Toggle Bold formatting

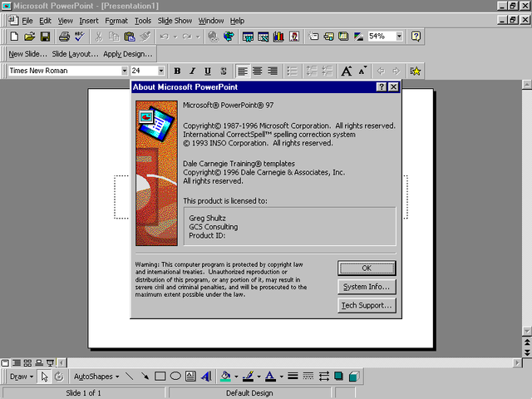(177, 71)
